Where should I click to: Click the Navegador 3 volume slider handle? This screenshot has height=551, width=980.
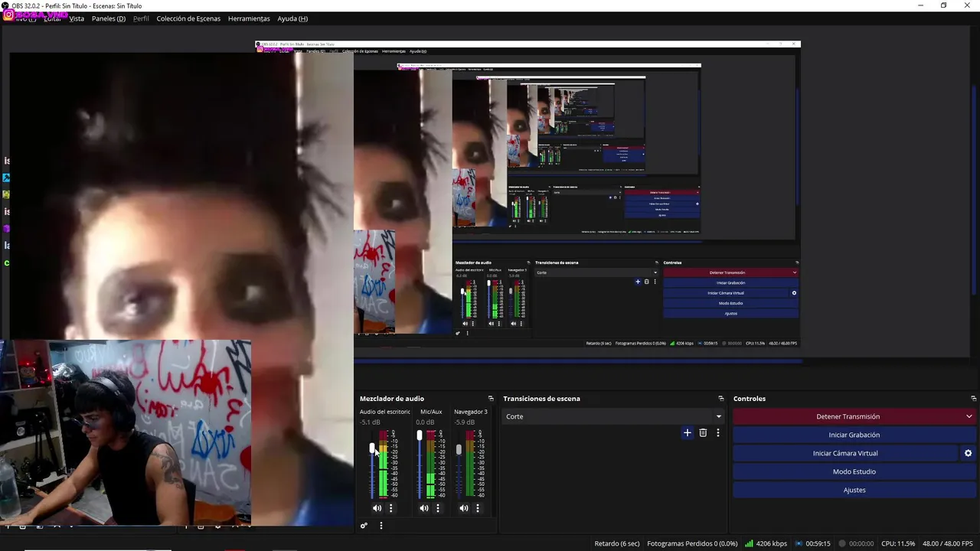pos(459,450)
